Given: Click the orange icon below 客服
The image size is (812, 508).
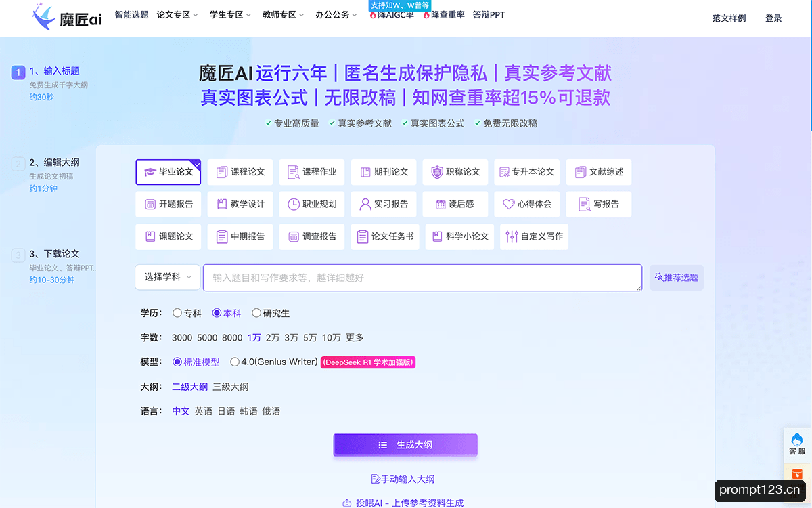Looking at the screenshot, I should pyautogui.click(x=797, y=474).
